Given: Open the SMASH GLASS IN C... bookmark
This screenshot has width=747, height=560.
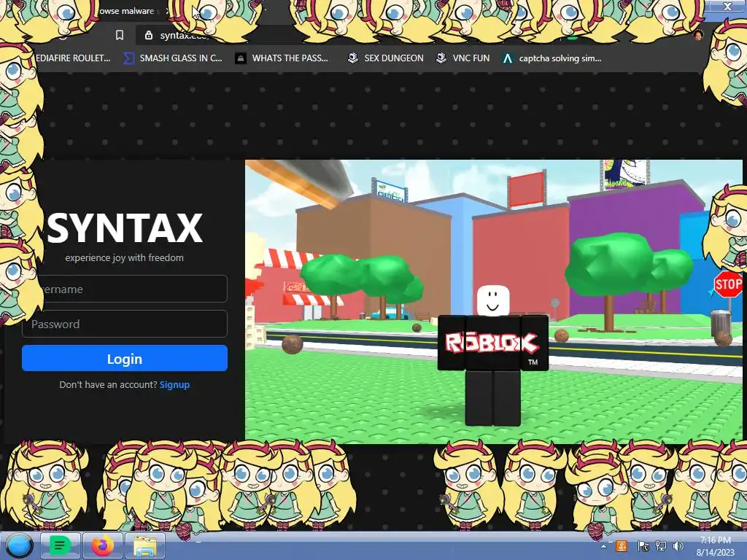Looking at the screenshot, I should 172,58.
